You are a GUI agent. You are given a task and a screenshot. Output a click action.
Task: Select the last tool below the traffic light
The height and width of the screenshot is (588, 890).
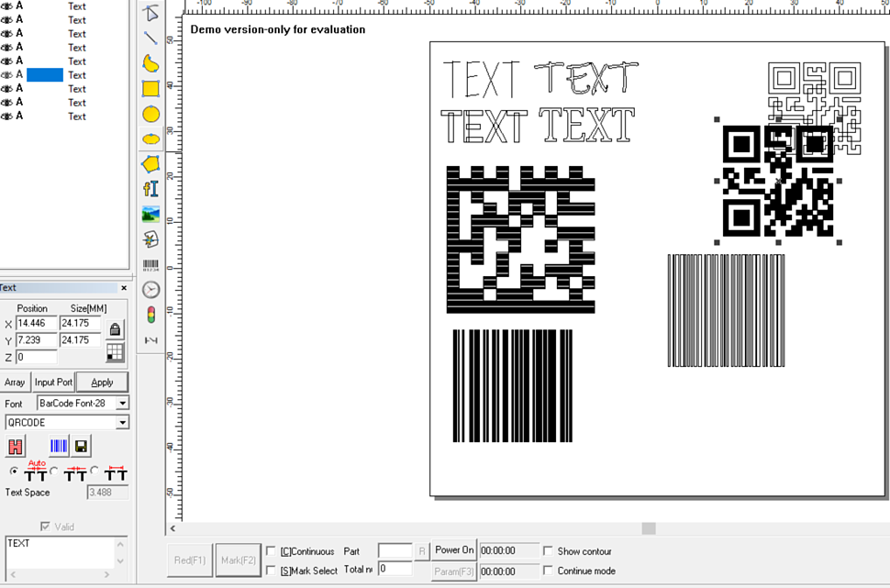pos(150,340)
